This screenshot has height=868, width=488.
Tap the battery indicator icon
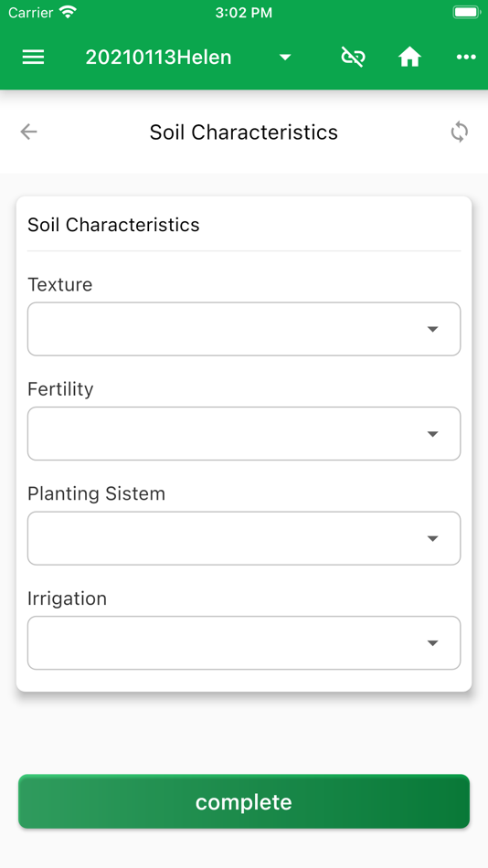466,12
